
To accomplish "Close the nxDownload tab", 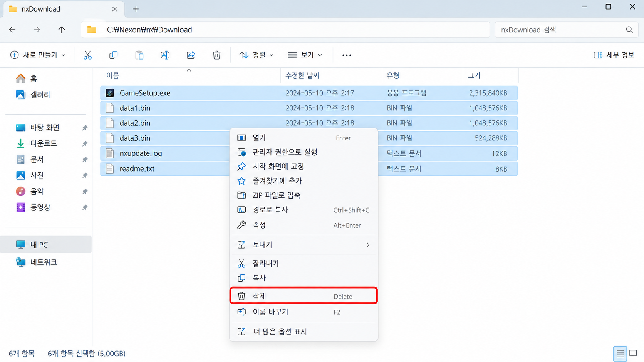I will tap(114, 9).
